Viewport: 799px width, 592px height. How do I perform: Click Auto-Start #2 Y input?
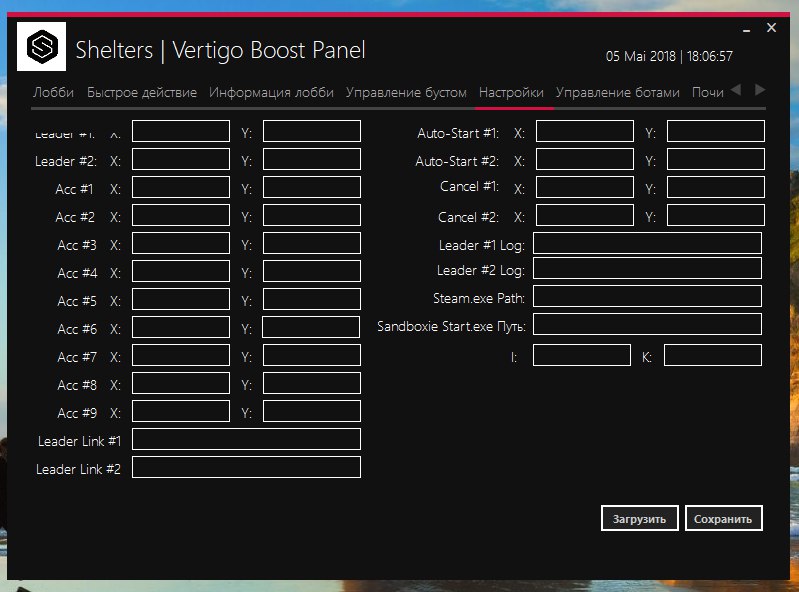(x=716, y=159)
